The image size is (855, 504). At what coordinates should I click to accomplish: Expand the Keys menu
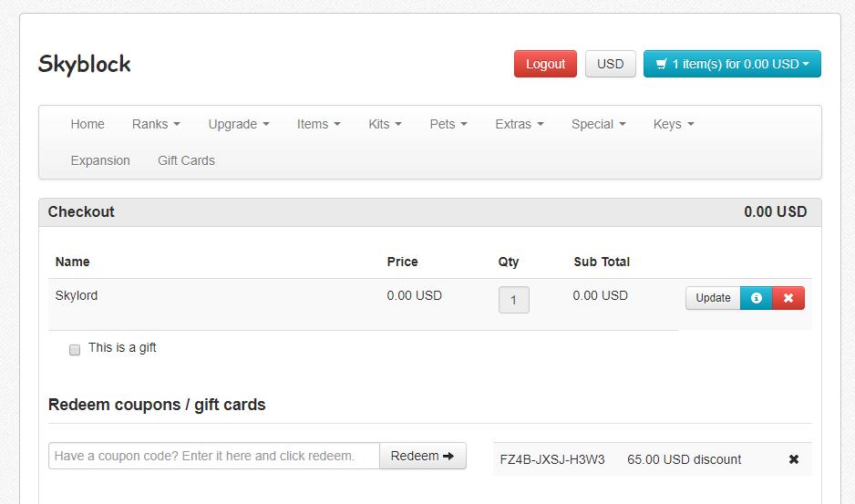pyautogui.click(x=674, y=124)
